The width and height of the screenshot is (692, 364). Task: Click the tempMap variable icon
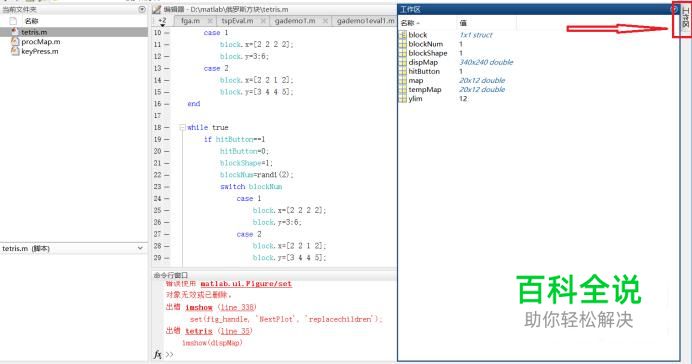[402, 90]
